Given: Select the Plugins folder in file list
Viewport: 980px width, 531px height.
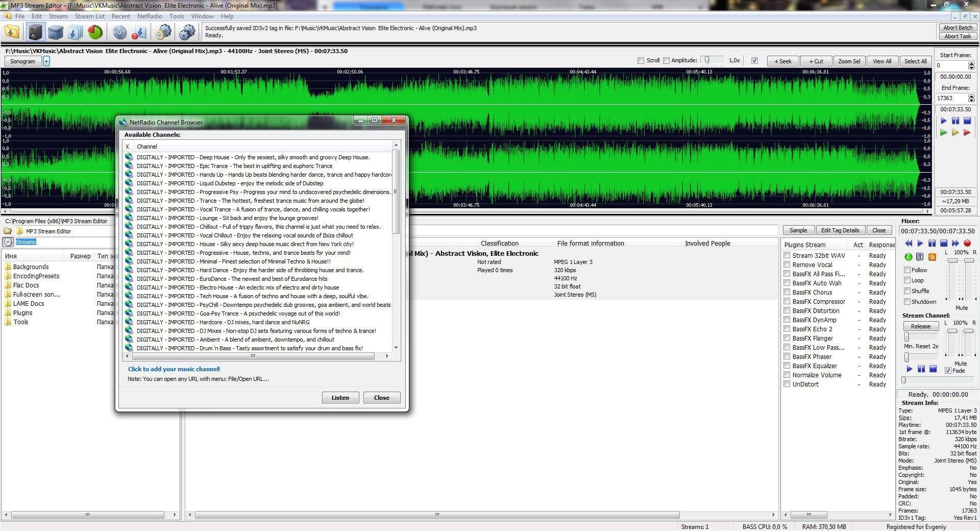Looking at the screenshot, I should [x=22, y=313].
